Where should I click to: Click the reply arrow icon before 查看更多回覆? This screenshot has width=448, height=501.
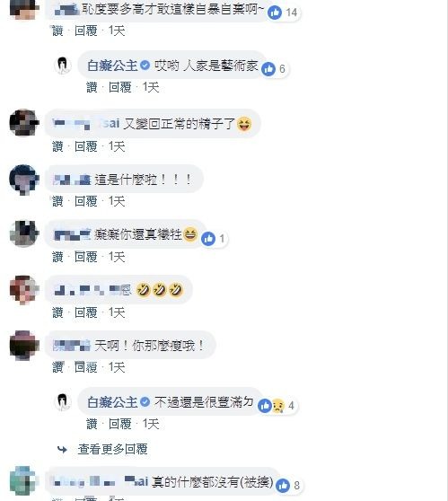pyautogui.click(x=62, y=450)
